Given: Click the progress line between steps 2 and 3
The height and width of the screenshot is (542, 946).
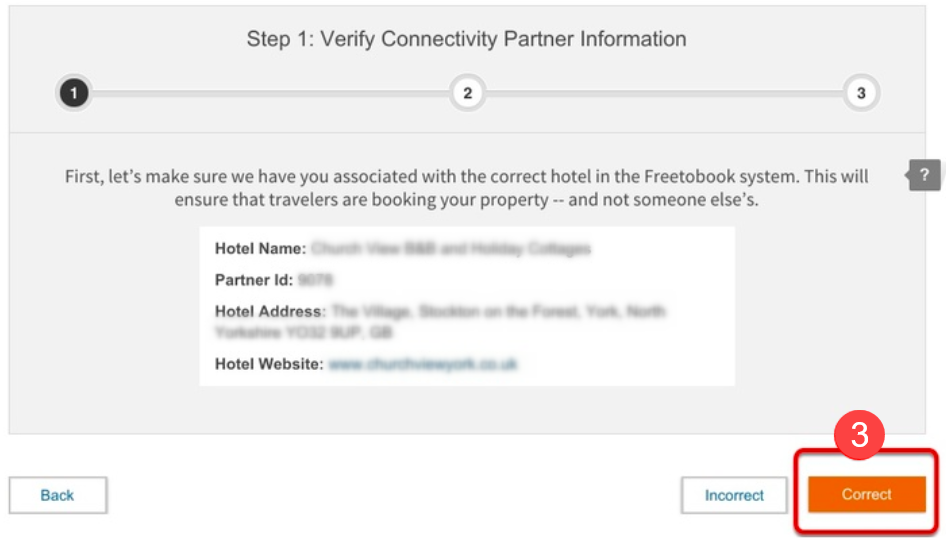Looking at the screenshot, I should 664,94.
